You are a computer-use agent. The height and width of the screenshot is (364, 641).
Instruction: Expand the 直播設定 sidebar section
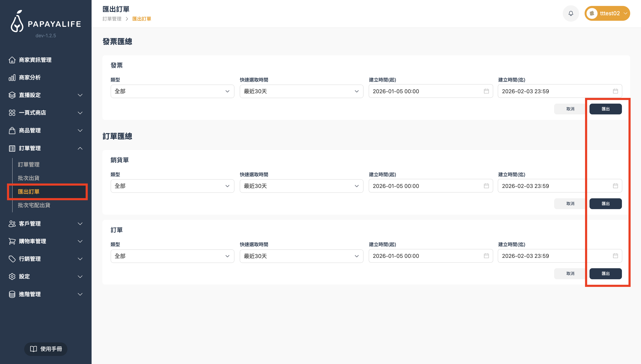click(x=80, y=95)
